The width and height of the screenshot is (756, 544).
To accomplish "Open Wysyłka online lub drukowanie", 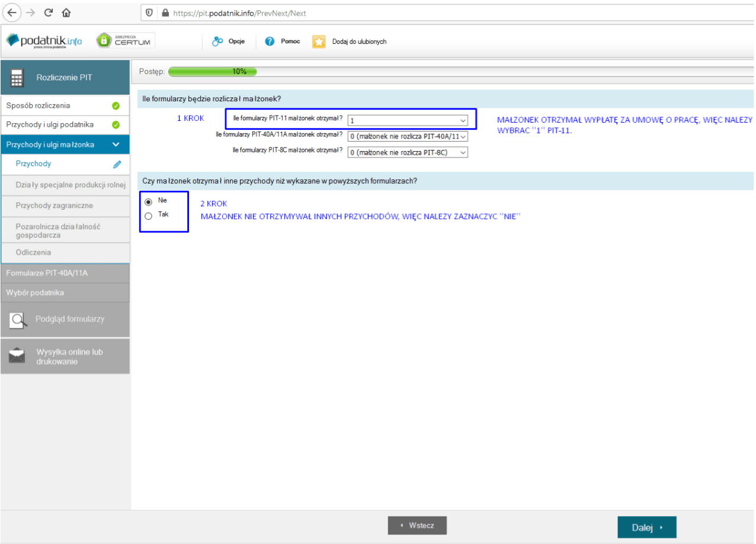I will pos(65,356).
